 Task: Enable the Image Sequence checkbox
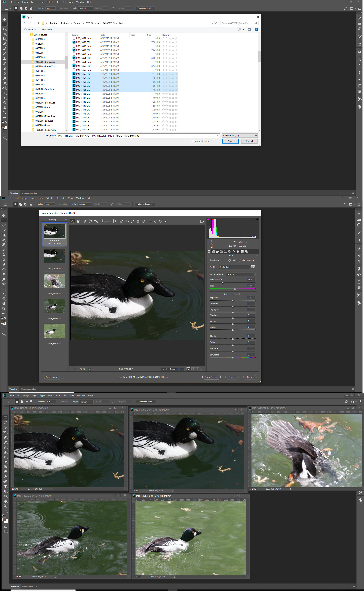tap(193, 141)
